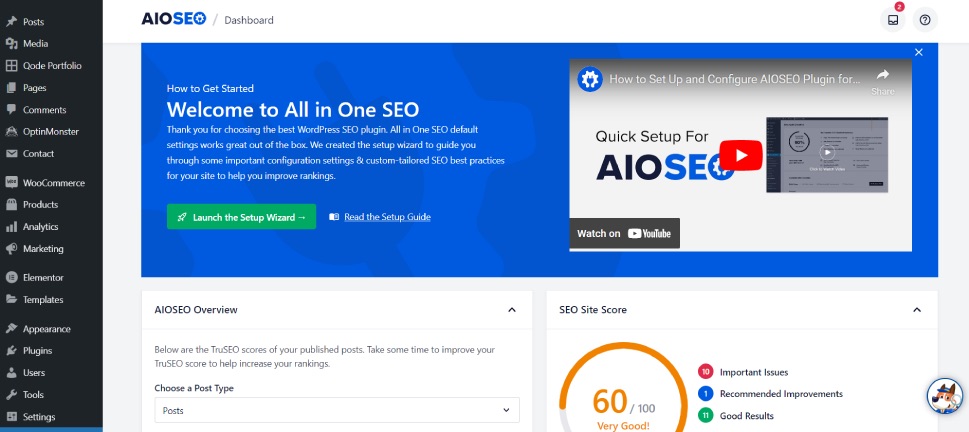969x432 pixels.
Task: Click the Good Results label
Action: tap(747, 416)
